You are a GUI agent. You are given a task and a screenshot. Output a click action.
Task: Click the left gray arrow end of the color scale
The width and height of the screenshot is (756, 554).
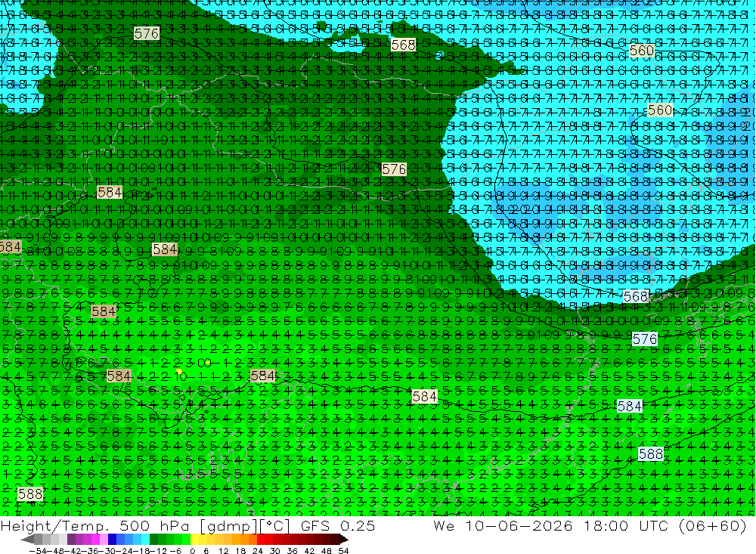27,540
